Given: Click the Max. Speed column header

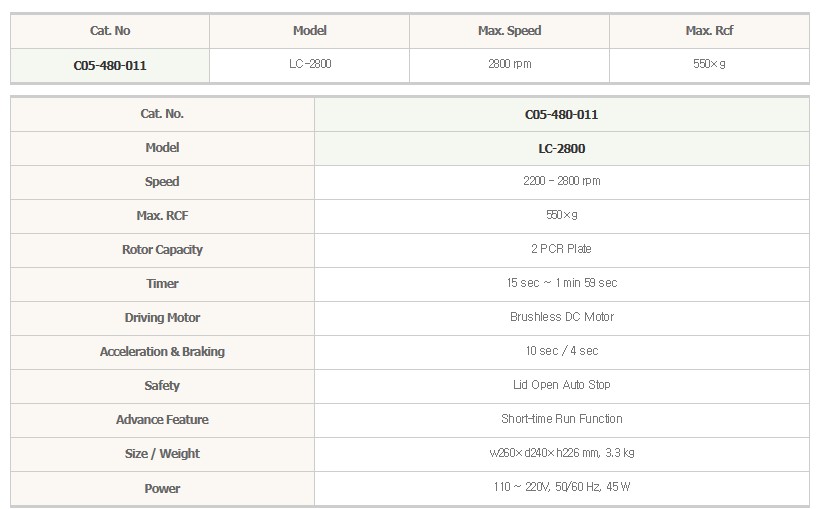Looking at the screenshot, I should tap(509, 31).
